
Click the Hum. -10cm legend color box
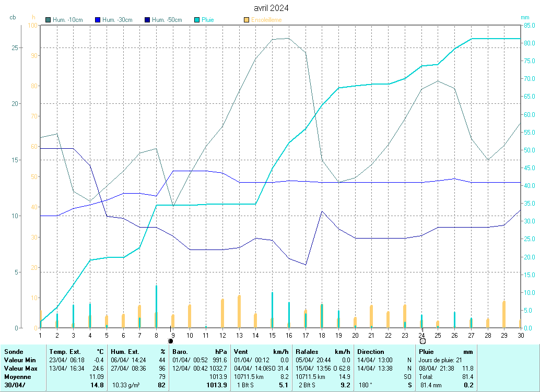49,20
